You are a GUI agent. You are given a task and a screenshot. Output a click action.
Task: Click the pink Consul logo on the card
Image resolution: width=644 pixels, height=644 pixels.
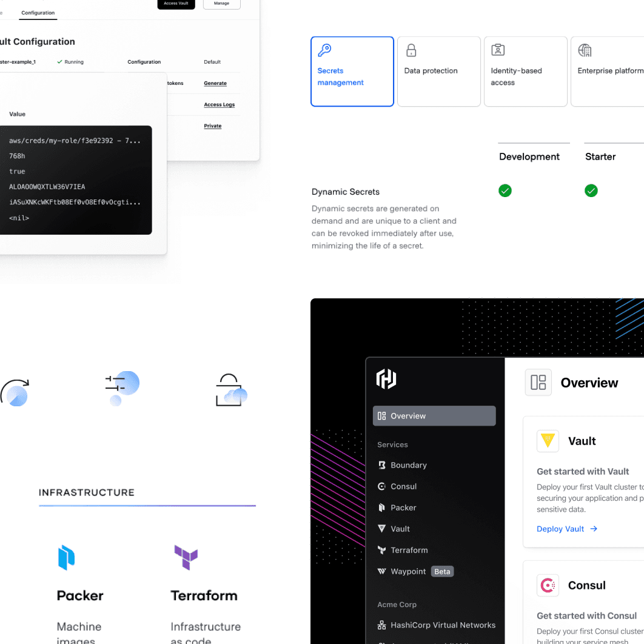tap(548, 585)
